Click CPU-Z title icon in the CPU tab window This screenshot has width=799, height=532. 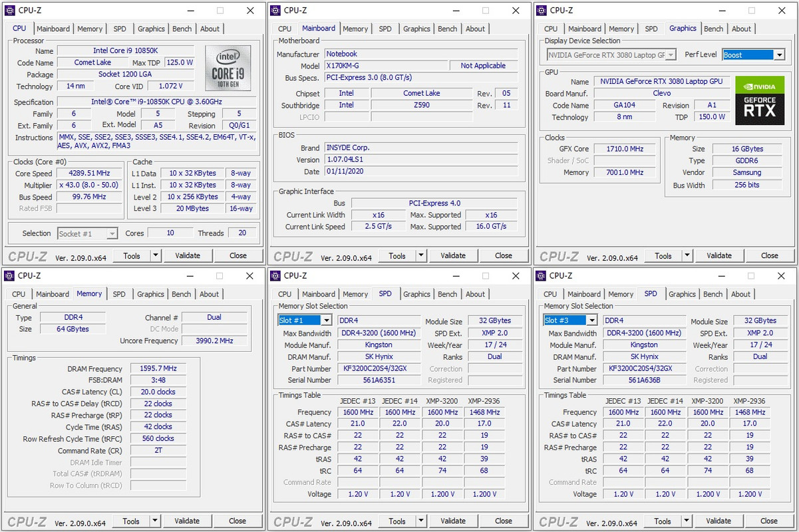coord(10,11)
